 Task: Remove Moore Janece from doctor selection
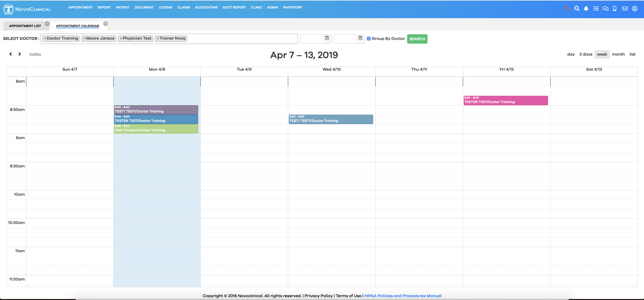(84, 38)
